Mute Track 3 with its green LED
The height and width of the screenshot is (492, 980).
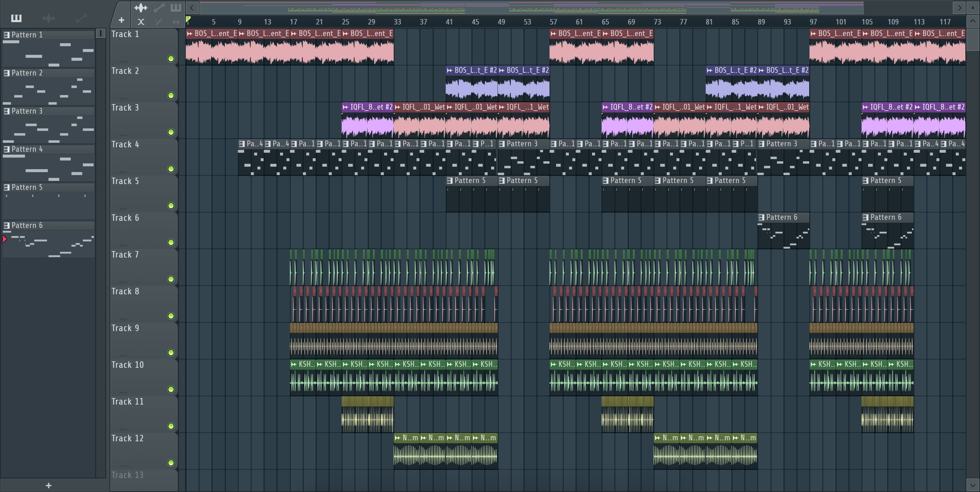171,132
